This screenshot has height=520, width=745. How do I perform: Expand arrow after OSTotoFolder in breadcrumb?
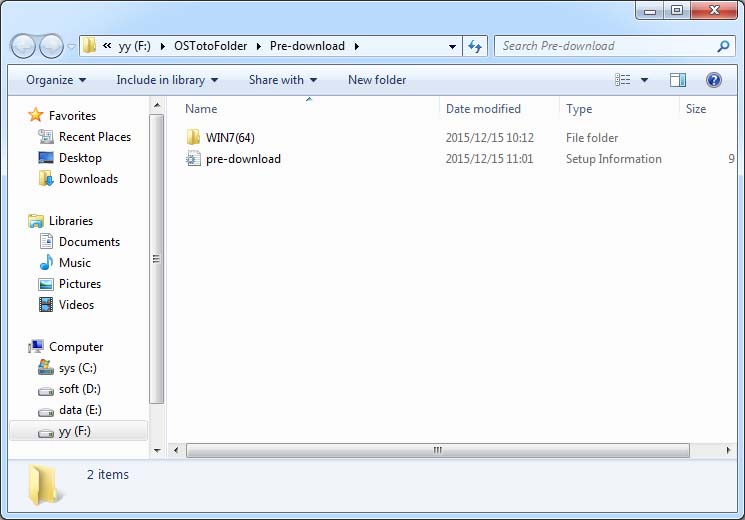[258, 47]
